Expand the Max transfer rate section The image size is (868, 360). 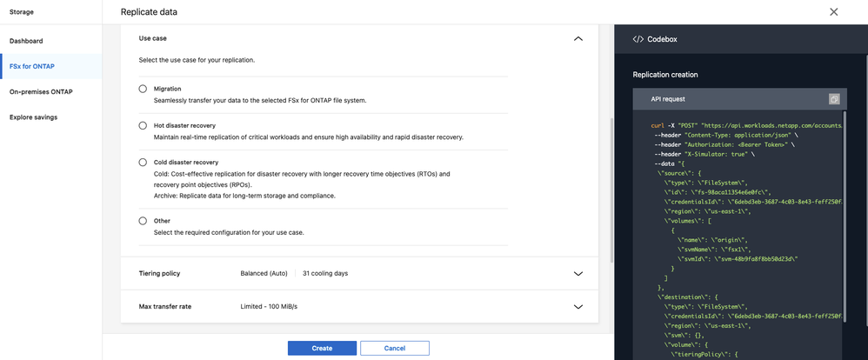pos(578,307)
